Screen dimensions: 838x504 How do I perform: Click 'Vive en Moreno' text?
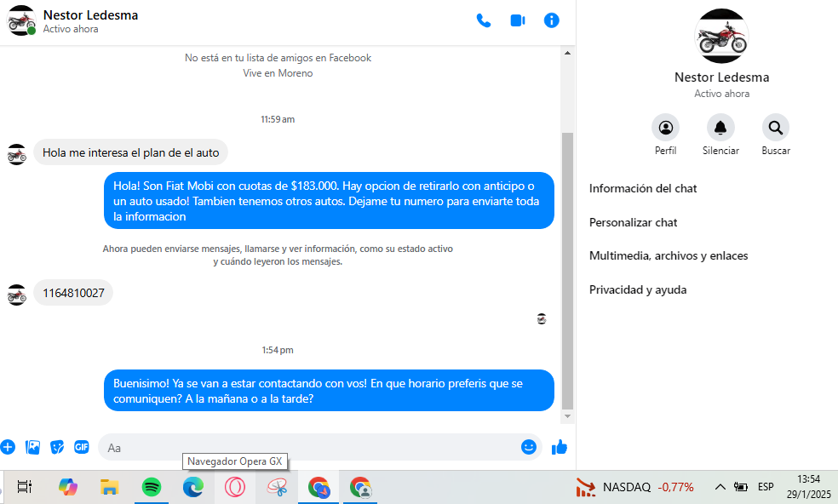[x=278, y=73]
